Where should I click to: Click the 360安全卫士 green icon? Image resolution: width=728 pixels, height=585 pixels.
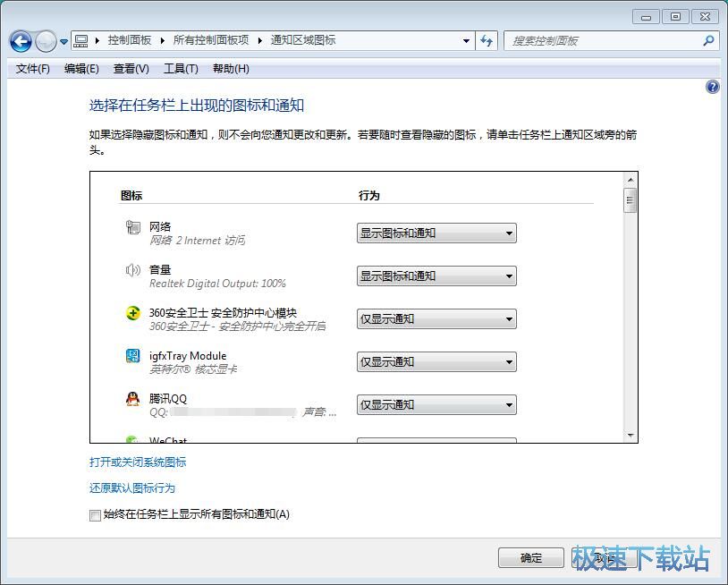[x=132, y=313]
